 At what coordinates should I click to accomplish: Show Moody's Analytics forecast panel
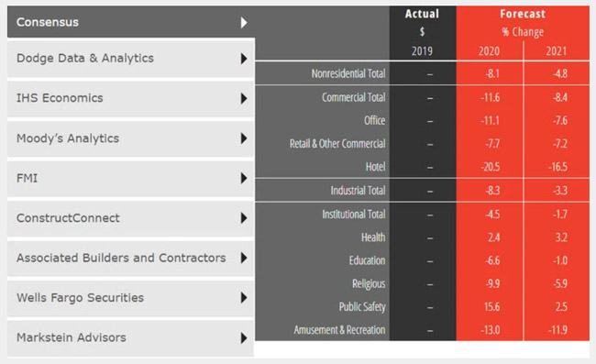[x=131, y=138]
